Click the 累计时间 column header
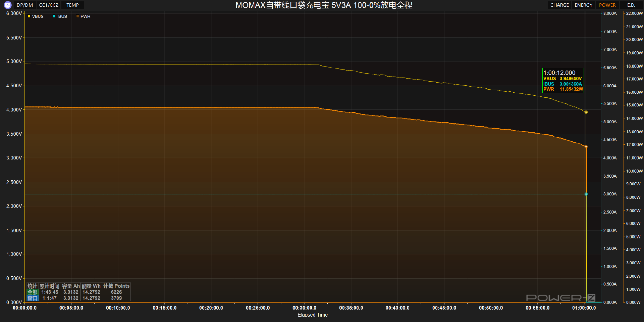Image resolution: width=644 pixels, height=322 pixels. point(49,286)
